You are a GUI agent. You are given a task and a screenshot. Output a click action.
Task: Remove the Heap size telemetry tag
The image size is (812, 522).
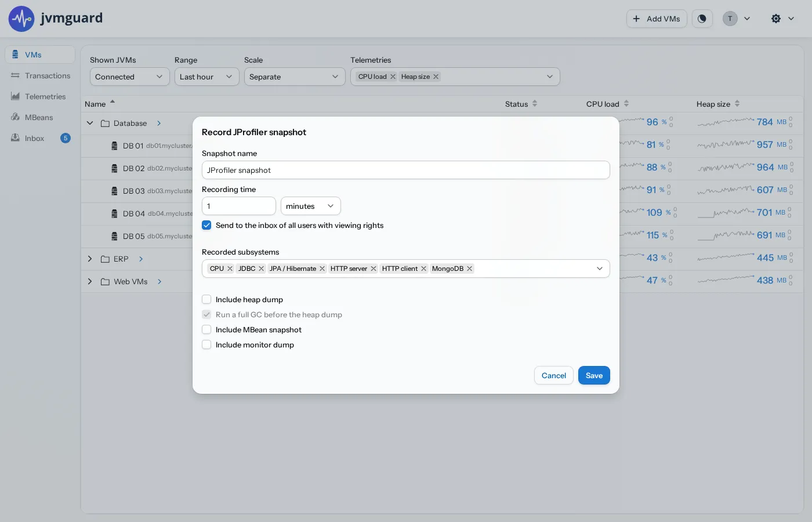pyautogui.click(x=436, y=77)
